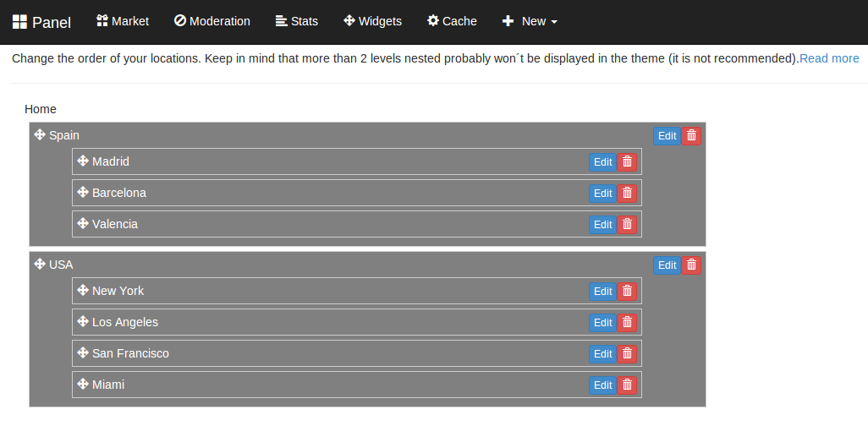
Task: Click the drag handle icon beside Los Angeles
Action: (83, 321)
